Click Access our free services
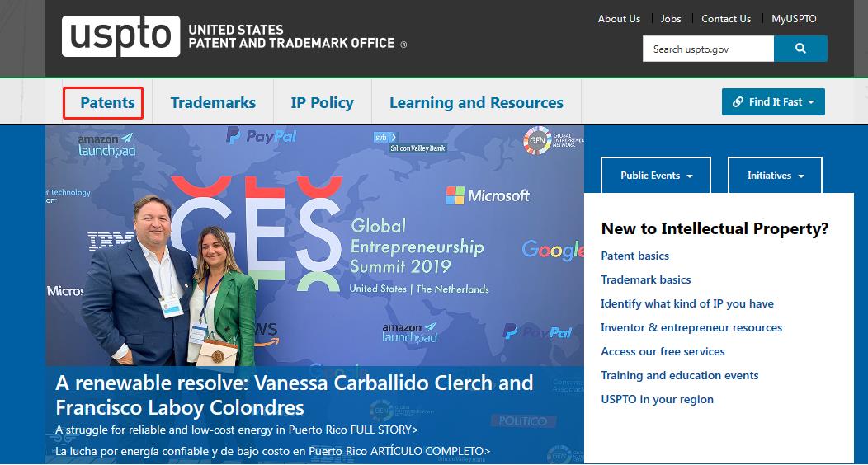 (x=663, y=352)
